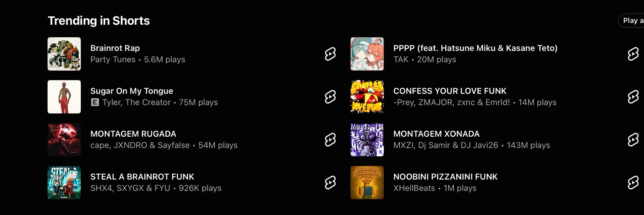Click the Play all button
Screen dimensions: 644x215
(632, 21)
